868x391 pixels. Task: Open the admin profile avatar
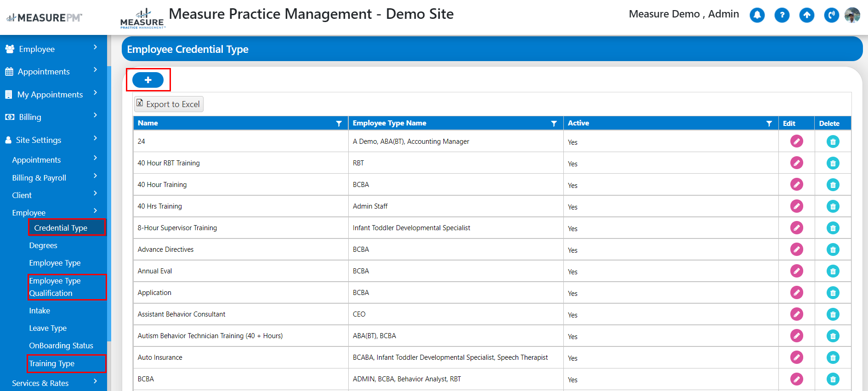click(853, 15)
